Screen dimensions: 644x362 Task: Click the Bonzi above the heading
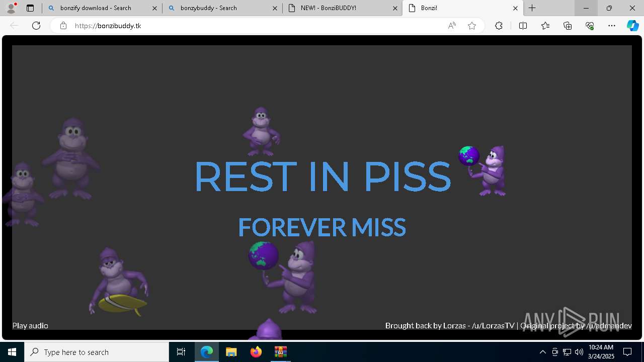click(x=261, y=131)
